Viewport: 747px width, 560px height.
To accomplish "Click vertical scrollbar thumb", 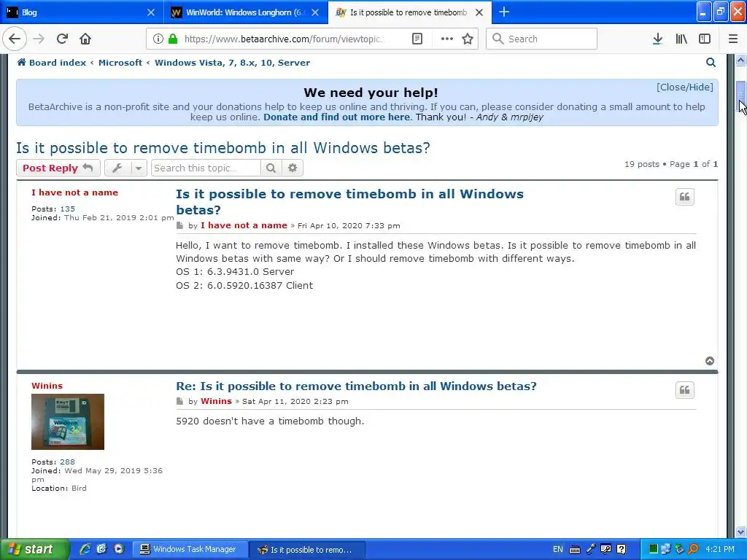I will pyautogui.click(x=741, y=98).
